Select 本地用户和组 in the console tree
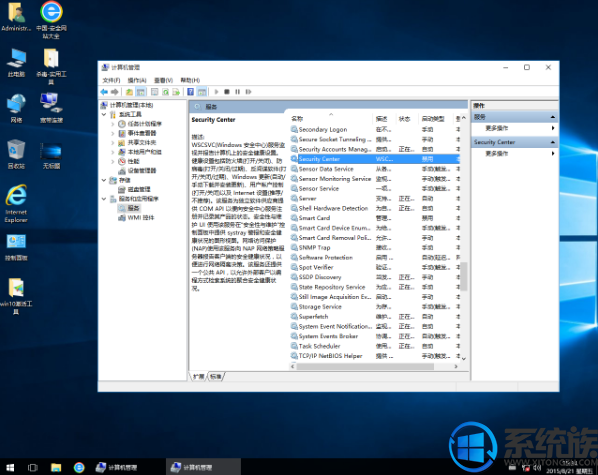The image size is (598, 475). (x=144, y=152)
